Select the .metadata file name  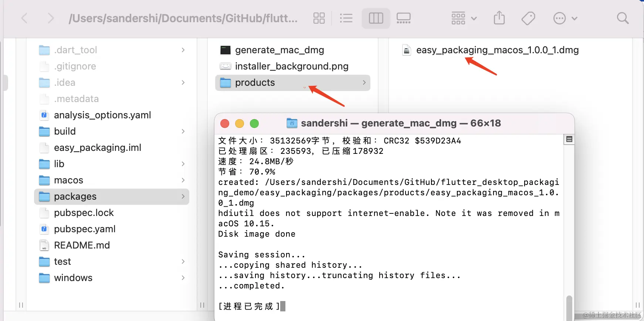(x=77, y=99)
